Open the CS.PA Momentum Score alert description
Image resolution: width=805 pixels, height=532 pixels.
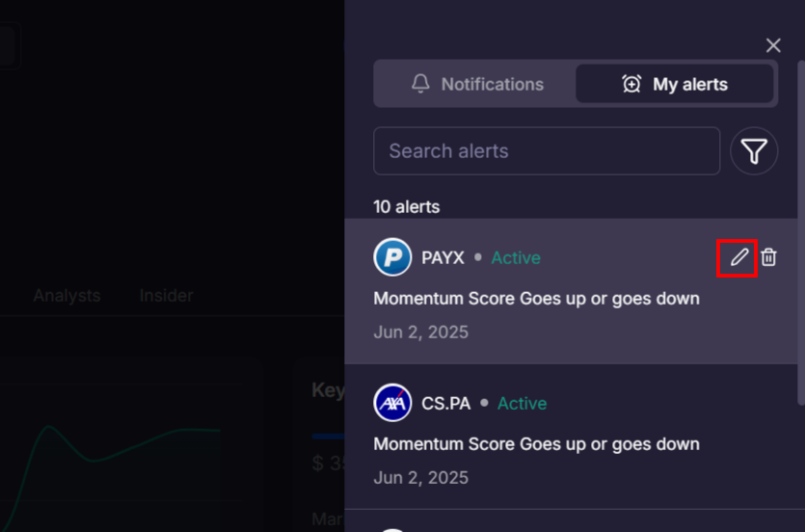(x=536, y=444)
